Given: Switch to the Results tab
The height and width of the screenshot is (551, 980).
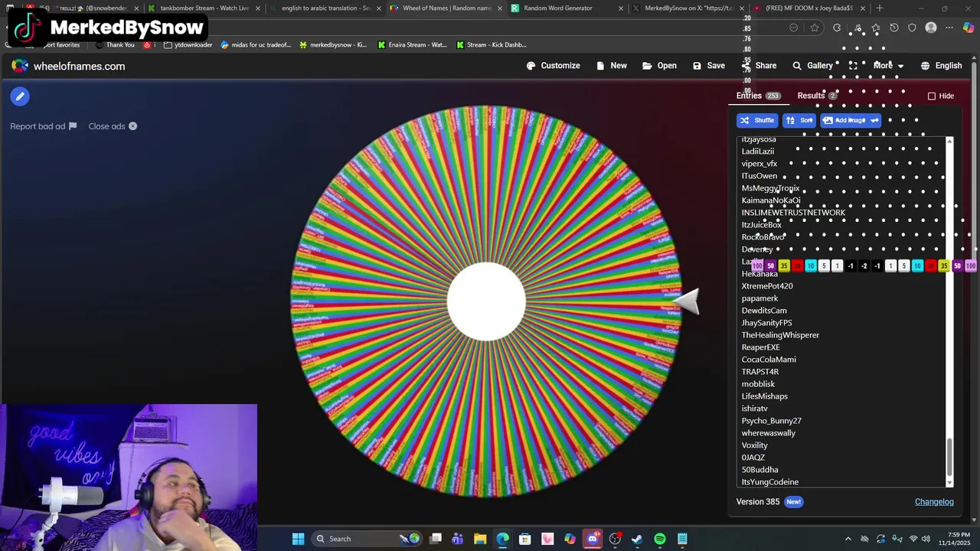Looking at the screenshot, I should click(817, 96).
